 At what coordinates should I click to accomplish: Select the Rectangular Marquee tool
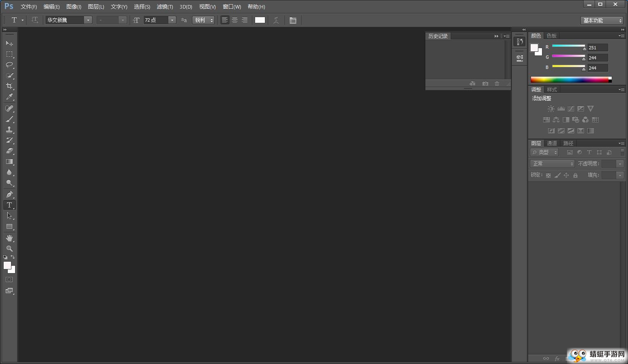(9, 54)
